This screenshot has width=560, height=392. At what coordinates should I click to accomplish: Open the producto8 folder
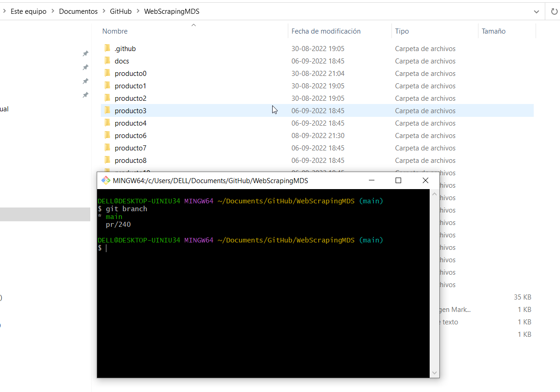point(130,160)
